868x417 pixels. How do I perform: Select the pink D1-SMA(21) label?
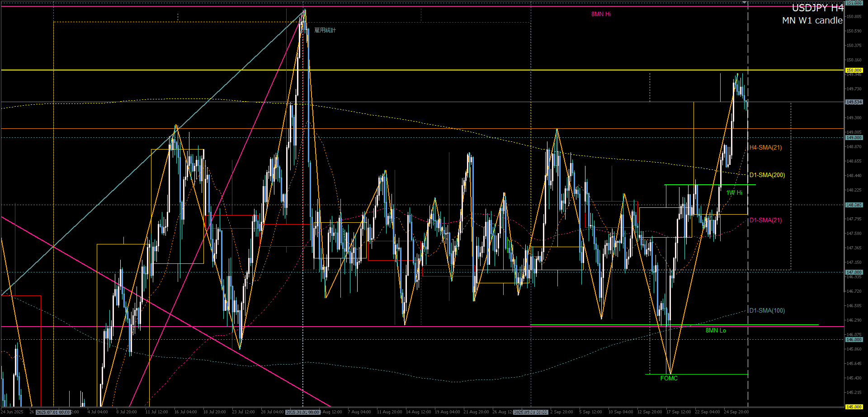pyautogui.click(x=765, y=220)
